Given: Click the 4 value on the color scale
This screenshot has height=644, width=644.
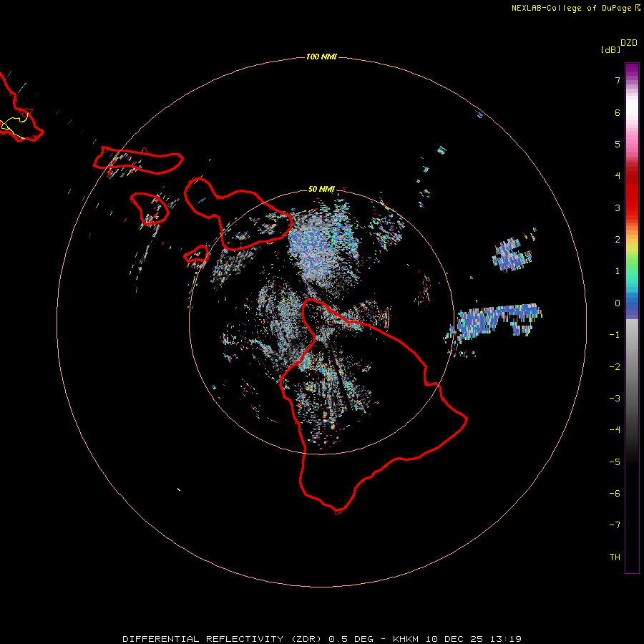Looking at the screenshot, I should point(618,176).
